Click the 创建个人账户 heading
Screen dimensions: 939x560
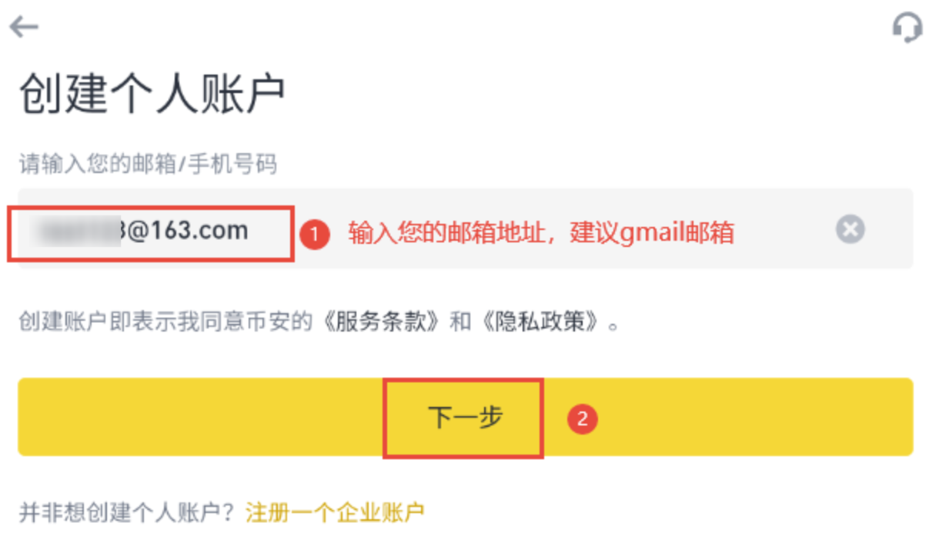[152, 95]
